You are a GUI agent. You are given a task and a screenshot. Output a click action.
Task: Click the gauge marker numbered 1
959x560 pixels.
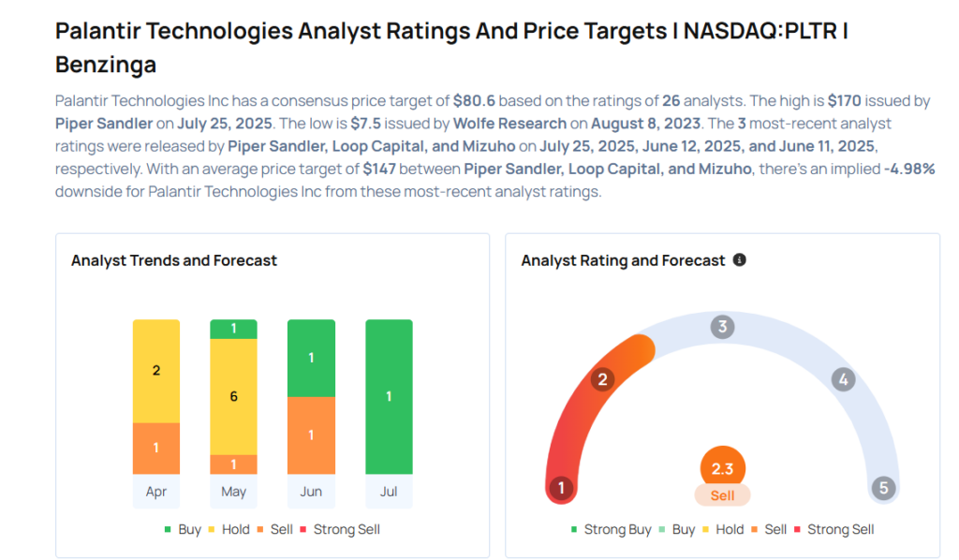click(562, 488)
